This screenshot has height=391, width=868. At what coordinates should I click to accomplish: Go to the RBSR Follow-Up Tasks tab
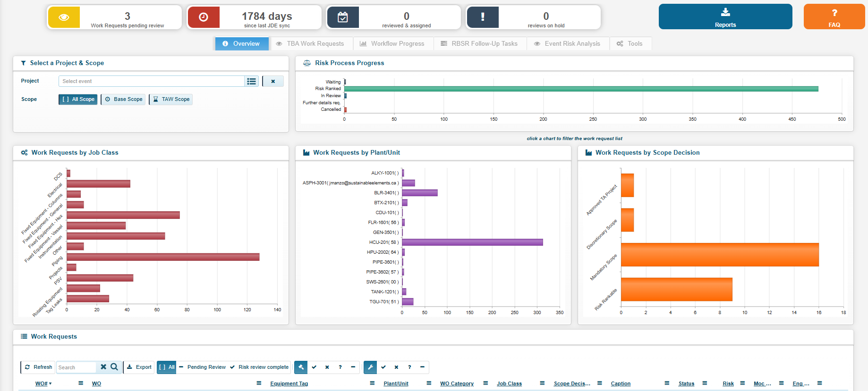click(479, 44)
